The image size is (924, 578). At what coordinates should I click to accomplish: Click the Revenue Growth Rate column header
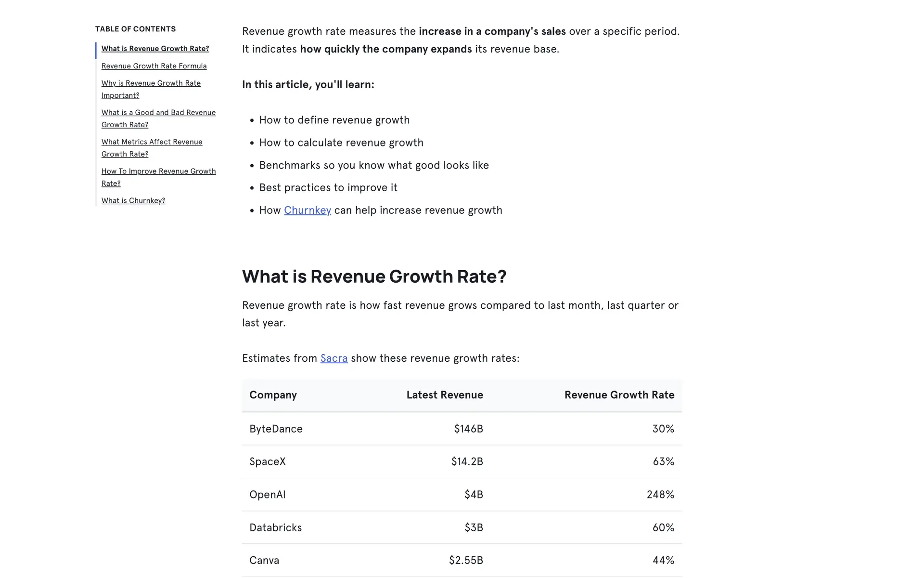point(619,395)
